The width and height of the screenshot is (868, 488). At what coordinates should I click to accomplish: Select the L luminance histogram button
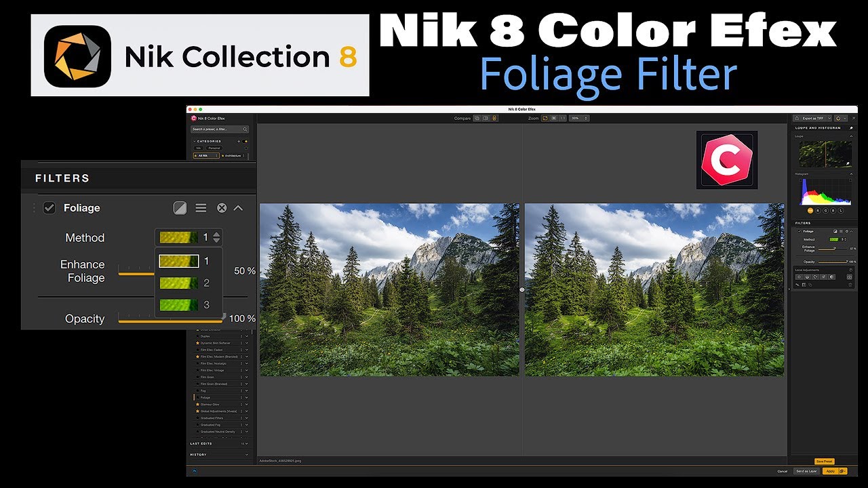point(842,210)
